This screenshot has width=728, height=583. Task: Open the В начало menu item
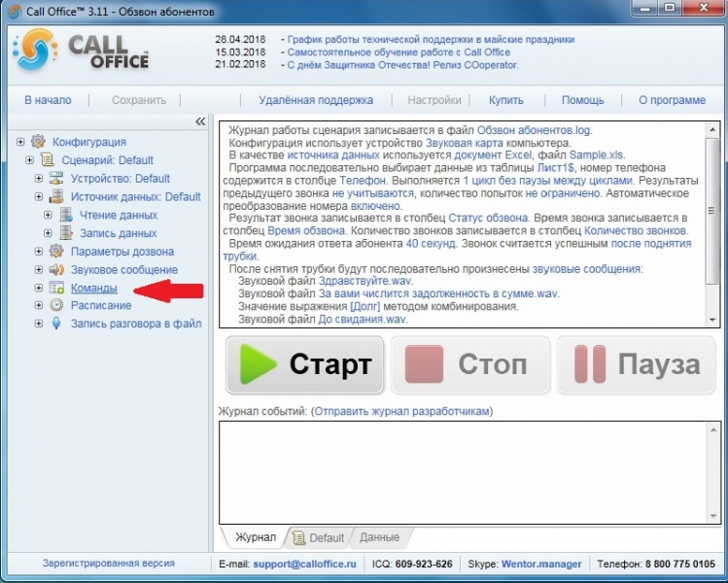coord(48,100)
